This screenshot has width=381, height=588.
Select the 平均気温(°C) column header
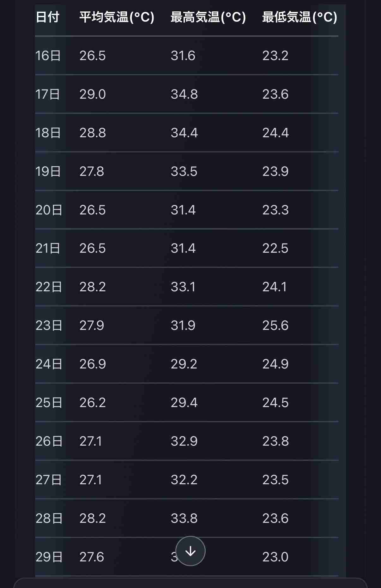pyautogui.click(x=117, y=17)
